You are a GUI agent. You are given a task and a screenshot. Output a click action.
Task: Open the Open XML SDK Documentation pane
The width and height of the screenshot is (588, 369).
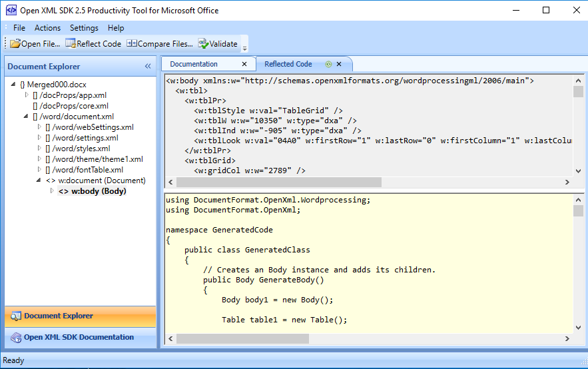[x=81, y=338]
